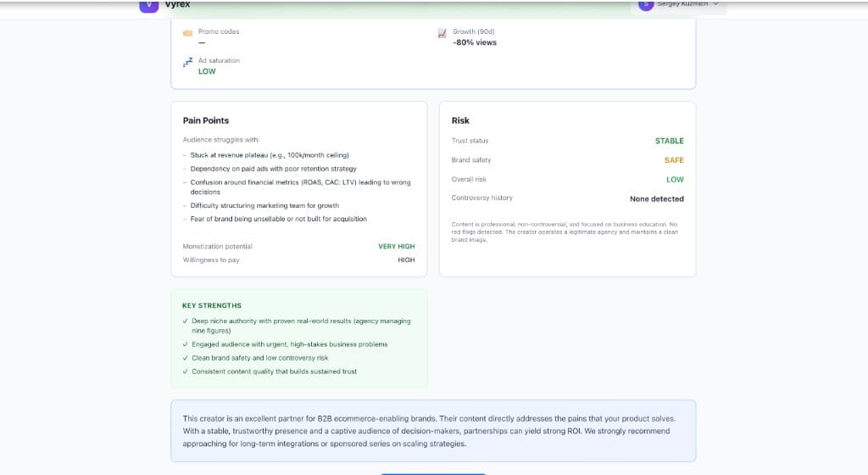
Task: Click 'Confusion around financial metrics' pain point
Action: (301, 187)
